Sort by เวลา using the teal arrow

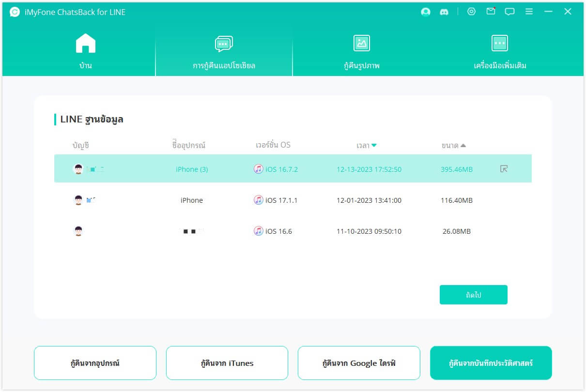click(374, 145)
